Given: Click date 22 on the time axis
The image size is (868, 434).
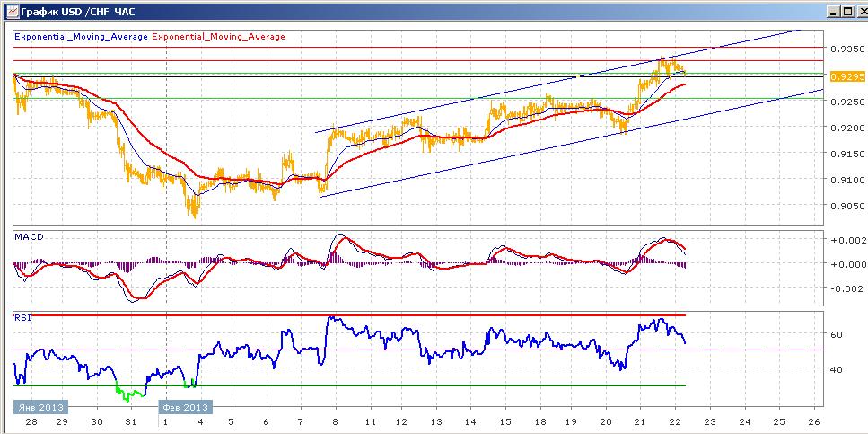Looking at the screenshot, I should point(675,421).
